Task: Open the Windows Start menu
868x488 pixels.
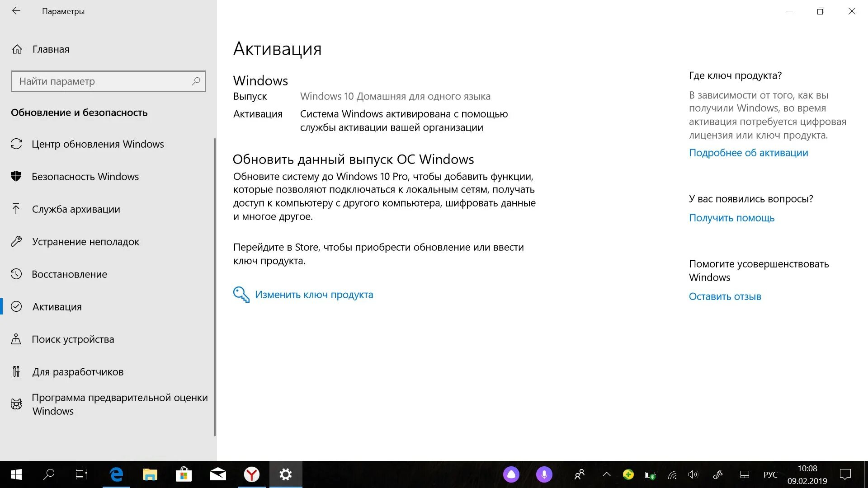Action: pyautogui.click(x=16, y=474)
